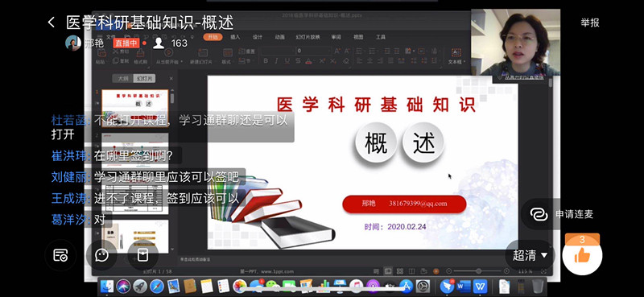Click zoom out minus button in status bar
The width and height of the screenshot is (644, 297).
click(448, 271)
